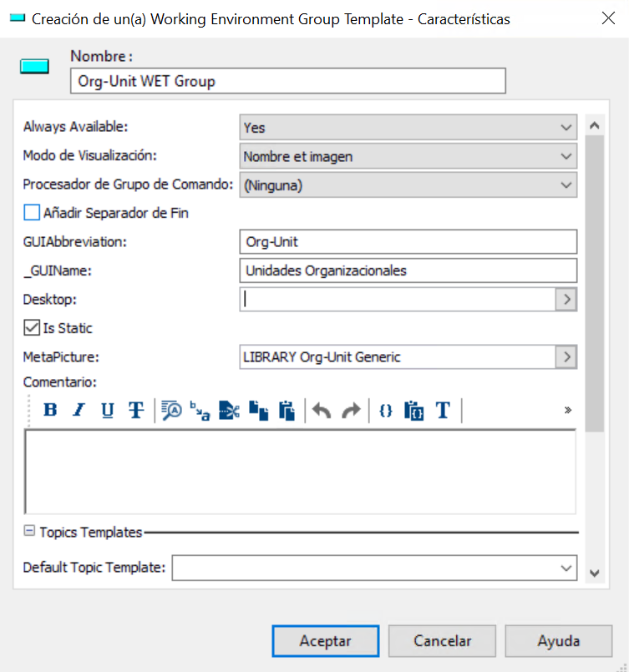
Task: Show more comment toolbar options chevron
Action: [568, 410]
